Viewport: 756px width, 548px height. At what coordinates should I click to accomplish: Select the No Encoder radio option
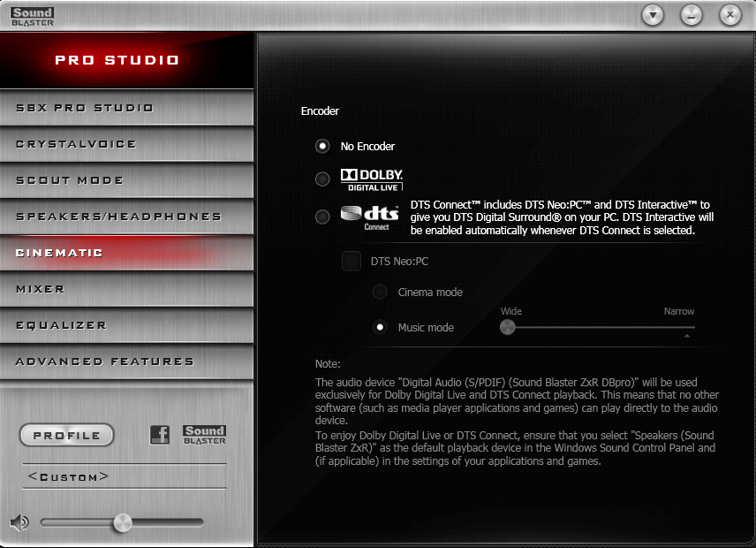(322, 146)
